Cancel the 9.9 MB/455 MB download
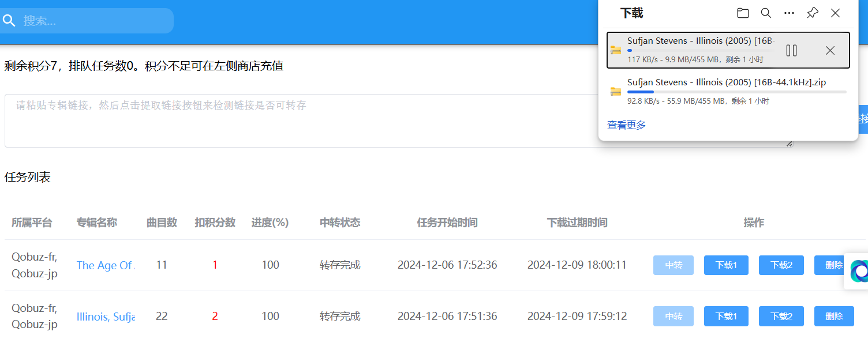The width and height of the screenshot is (868, 339). pos(830,50)
